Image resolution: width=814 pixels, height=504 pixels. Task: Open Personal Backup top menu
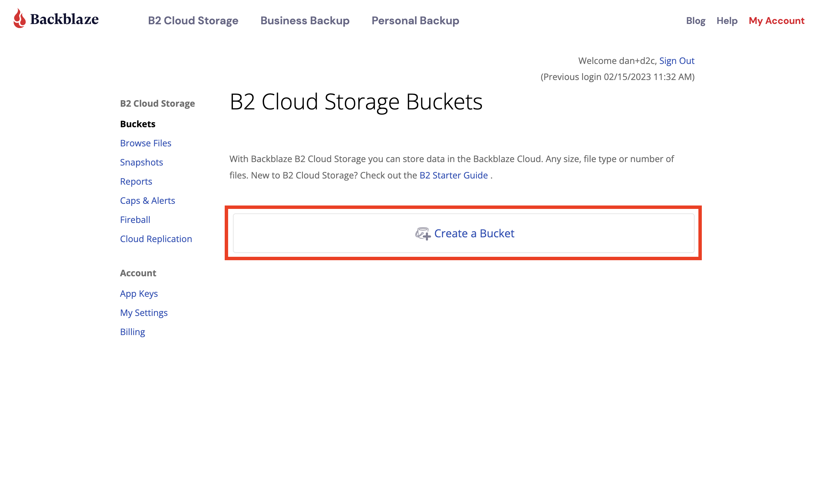click(x=415, y=21)
